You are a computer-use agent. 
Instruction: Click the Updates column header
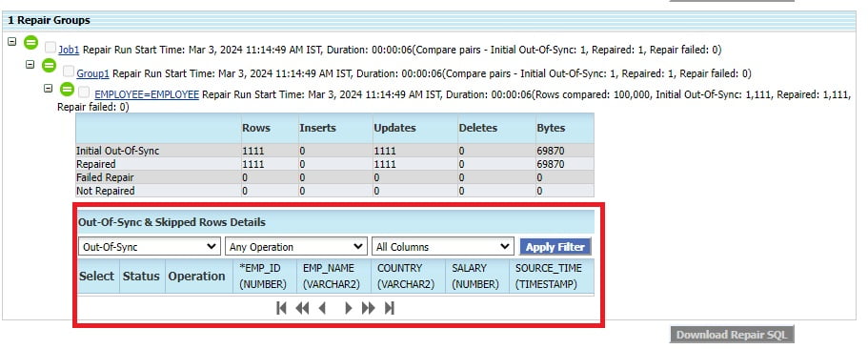pos(395,128)
